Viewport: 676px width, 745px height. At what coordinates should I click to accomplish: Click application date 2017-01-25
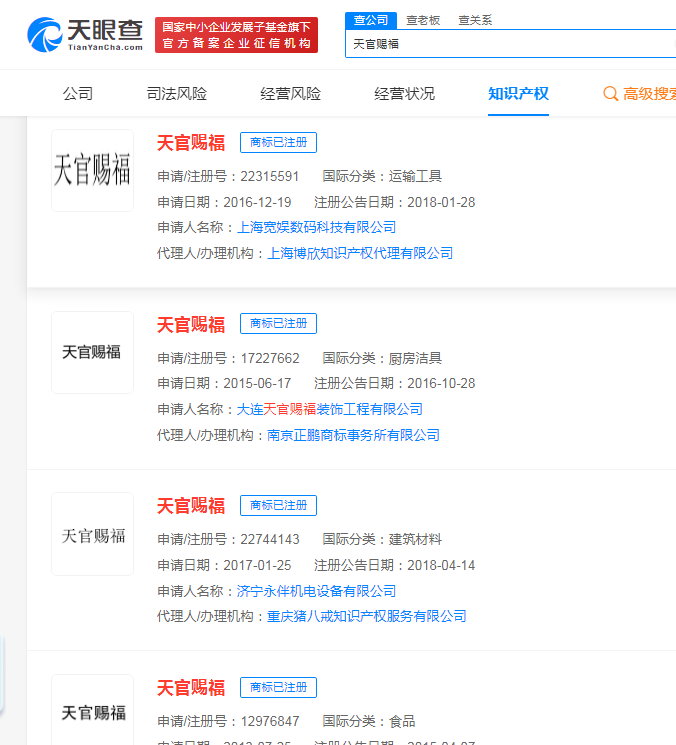(x=257, y=565)
